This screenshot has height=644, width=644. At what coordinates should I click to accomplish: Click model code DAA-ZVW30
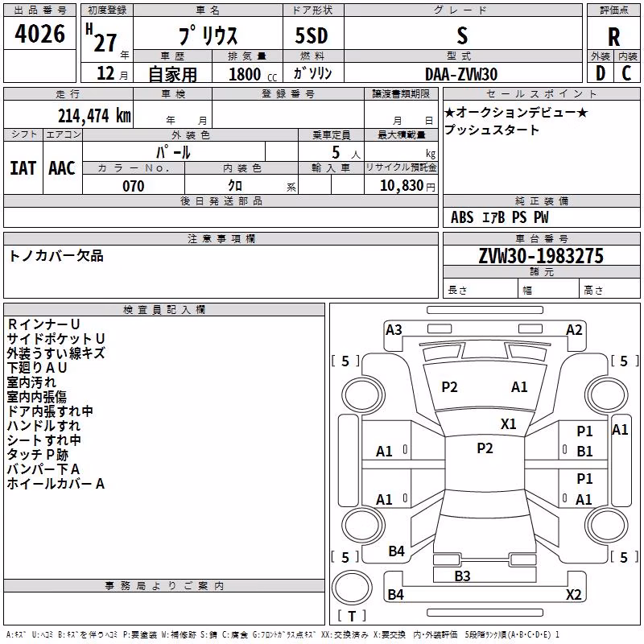pyautogui.click(x=461, y=74)
